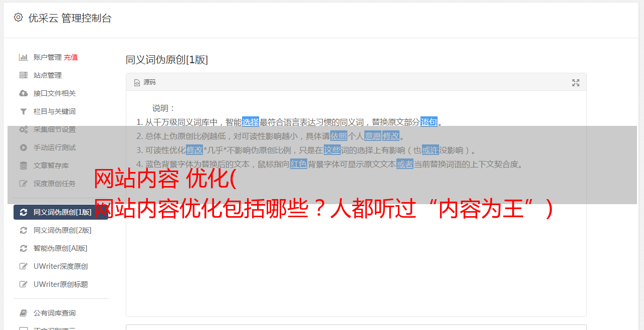Click the filter icon for 栏目与关键词
The width and height of the screenshot is (644, 330).
[23, 111]
